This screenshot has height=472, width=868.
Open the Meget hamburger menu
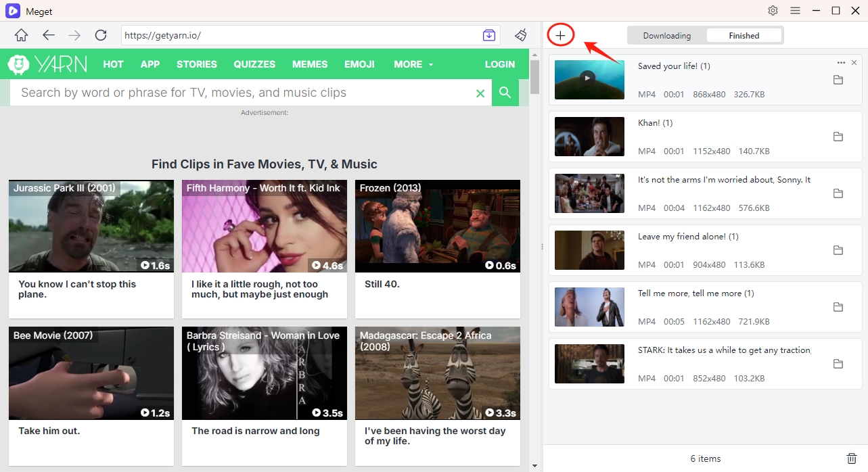(x=796, y=11)
